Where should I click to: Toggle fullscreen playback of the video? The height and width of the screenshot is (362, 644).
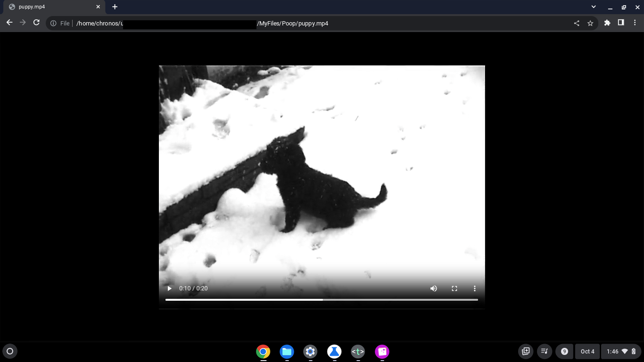pos(454,288)
